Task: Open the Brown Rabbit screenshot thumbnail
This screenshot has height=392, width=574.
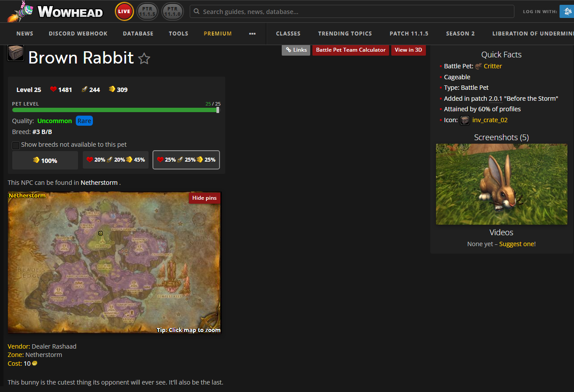Action: click(502, 184)
